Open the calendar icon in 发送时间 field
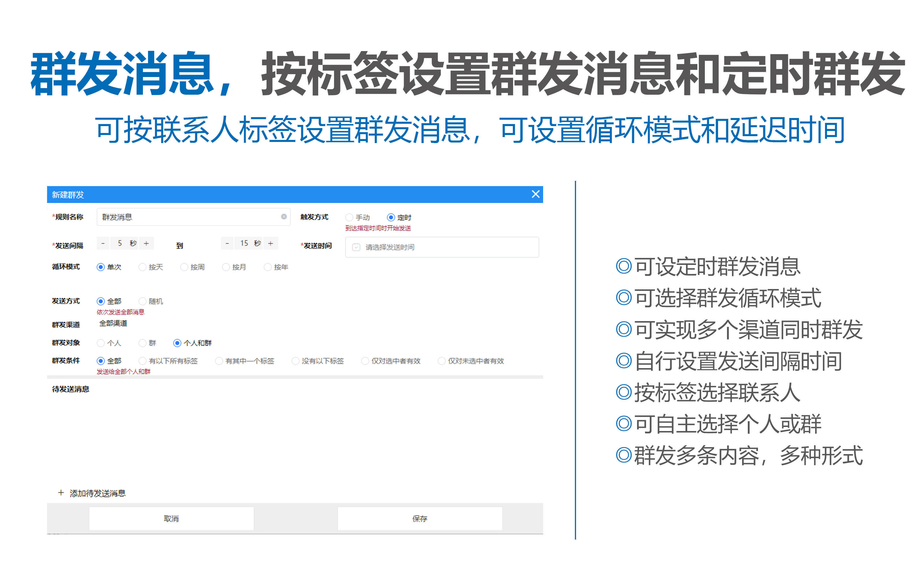 (x=355, y=247)
